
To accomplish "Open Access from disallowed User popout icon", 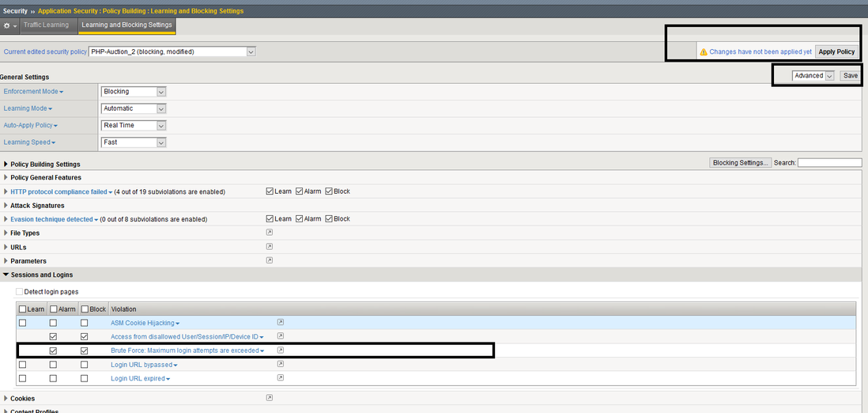I will click(x=280, y=336).
